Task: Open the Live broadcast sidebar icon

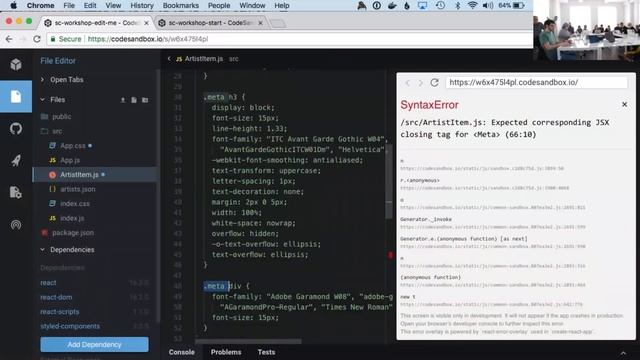Action: 16,224
